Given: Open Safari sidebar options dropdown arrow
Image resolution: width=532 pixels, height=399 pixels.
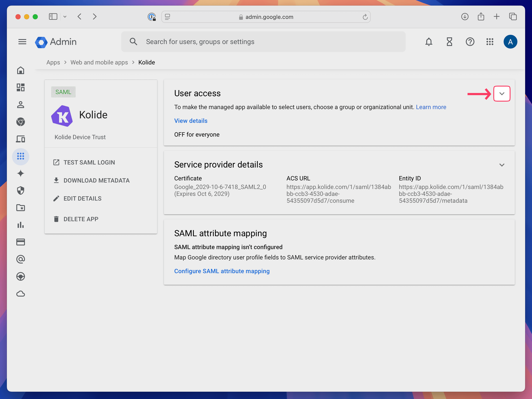Looking at the screenshot, I should (65, 17).
